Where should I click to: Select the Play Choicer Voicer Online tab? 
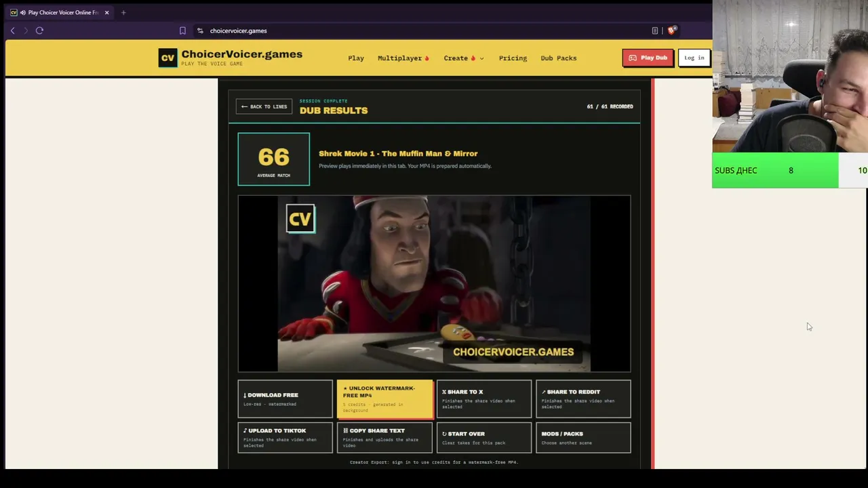tap(60, 12)
